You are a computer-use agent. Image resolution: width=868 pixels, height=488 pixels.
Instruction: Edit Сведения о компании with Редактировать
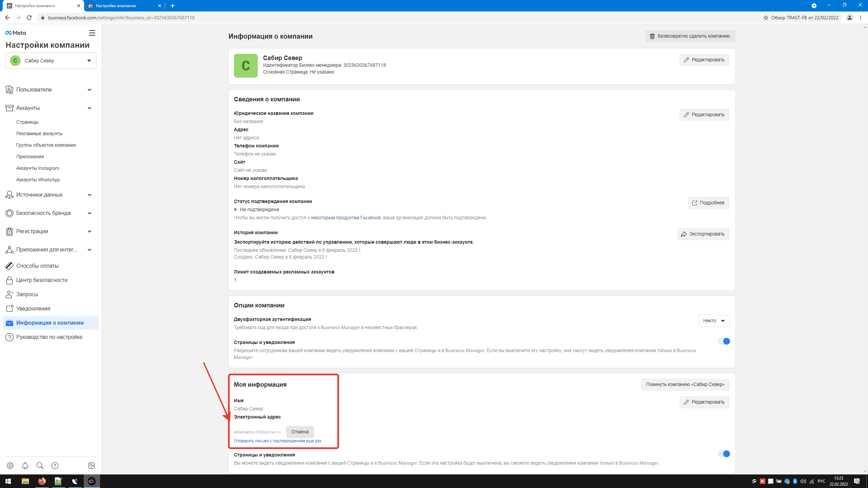click(x=705, y=115)
